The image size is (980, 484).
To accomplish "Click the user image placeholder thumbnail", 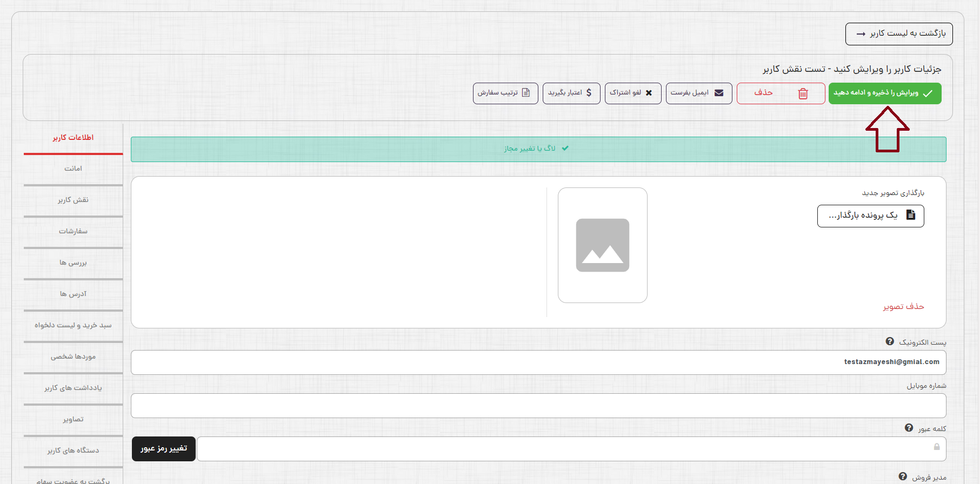I will click(602, 245).
